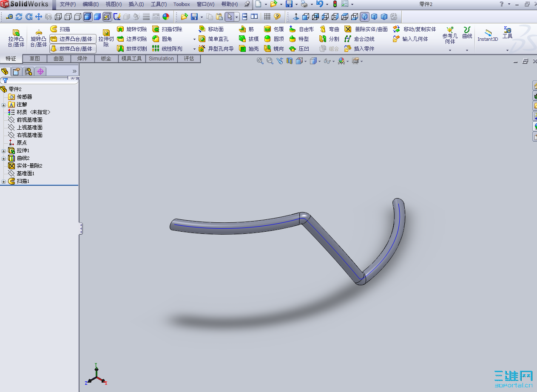
Task: Click the 旋转凸台/基体 revolve boss tool
Action: pos(39,38)
